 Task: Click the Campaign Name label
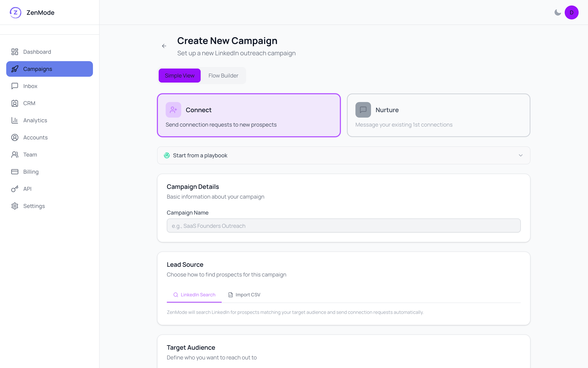point(188,213)
